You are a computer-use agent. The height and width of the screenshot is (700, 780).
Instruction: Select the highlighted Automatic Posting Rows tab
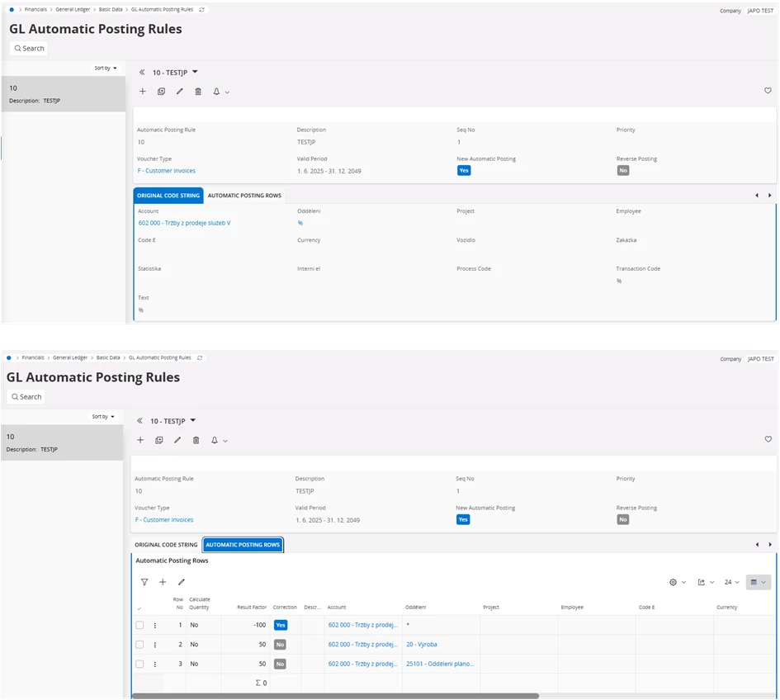point(243,545)
